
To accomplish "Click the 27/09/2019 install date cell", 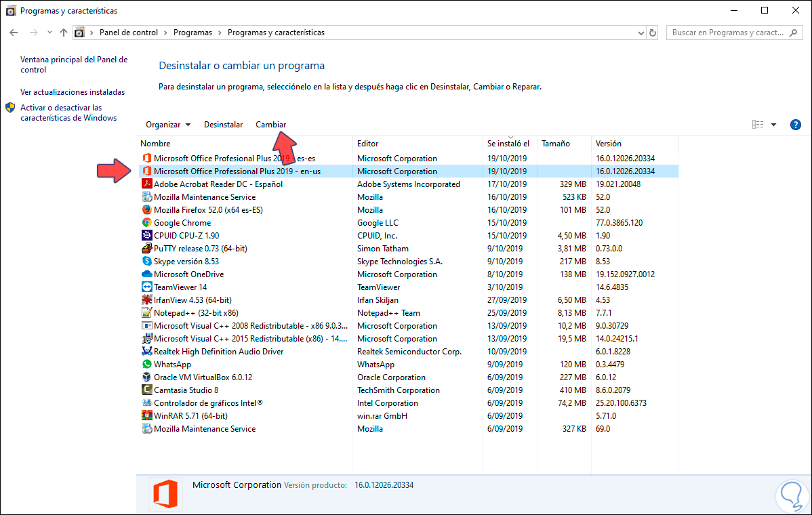I will [x=507, y=300].
